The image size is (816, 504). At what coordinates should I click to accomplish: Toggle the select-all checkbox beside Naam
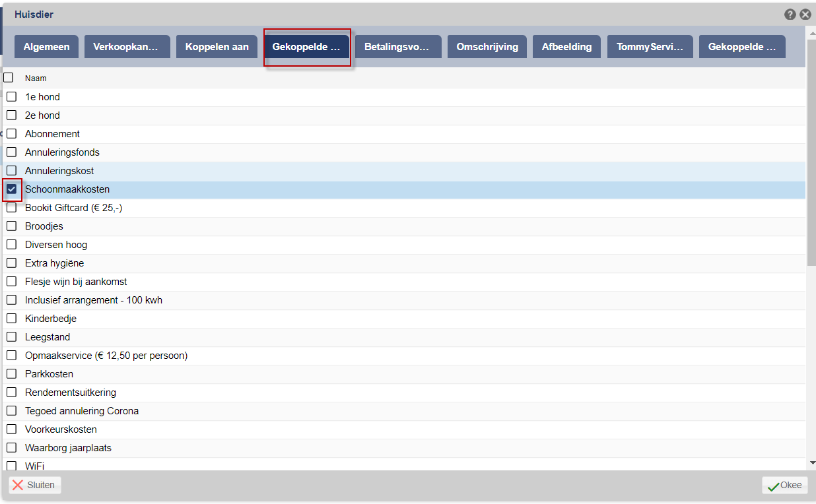coord(9,78)
